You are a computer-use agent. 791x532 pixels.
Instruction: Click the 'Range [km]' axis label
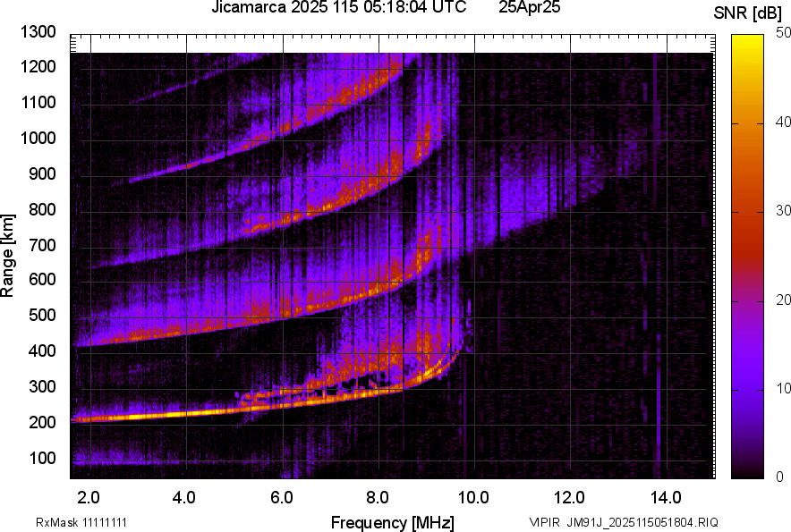[x=7, y=256]
